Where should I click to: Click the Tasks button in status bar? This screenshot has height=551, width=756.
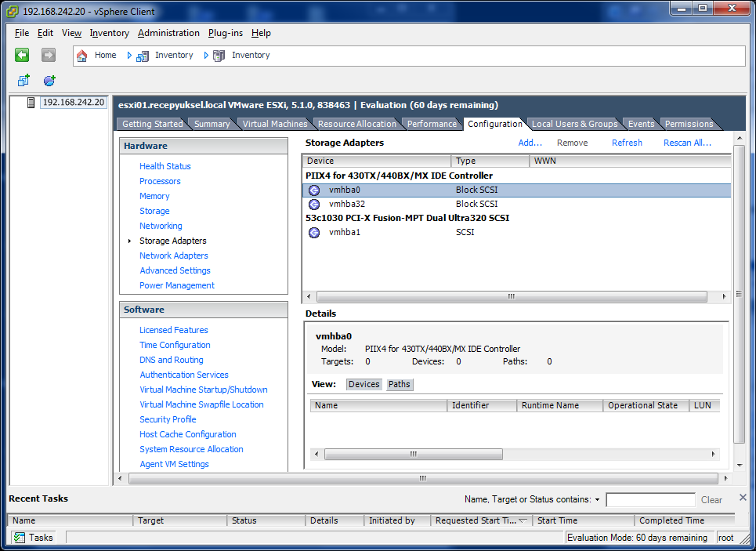coord(33,538)
